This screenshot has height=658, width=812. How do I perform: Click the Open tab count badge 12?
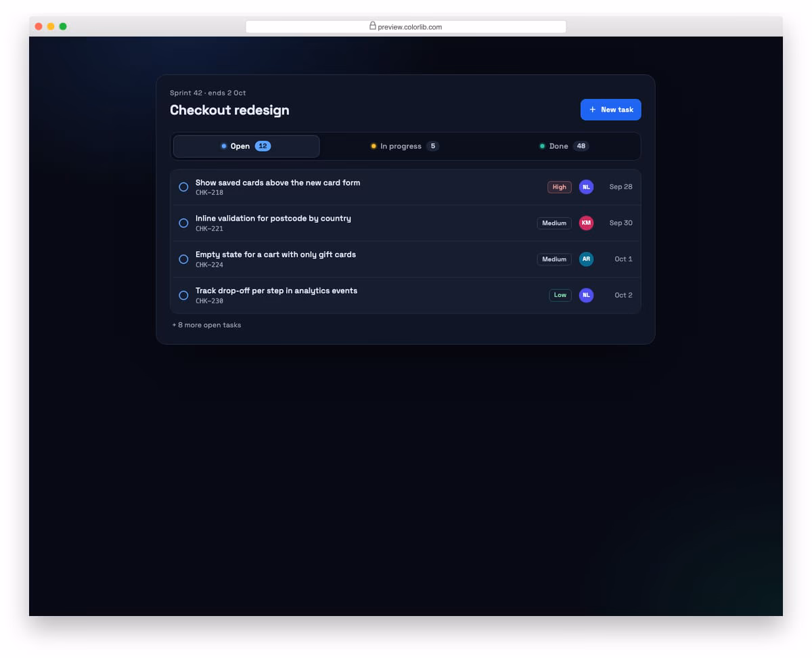click(263, 146)
